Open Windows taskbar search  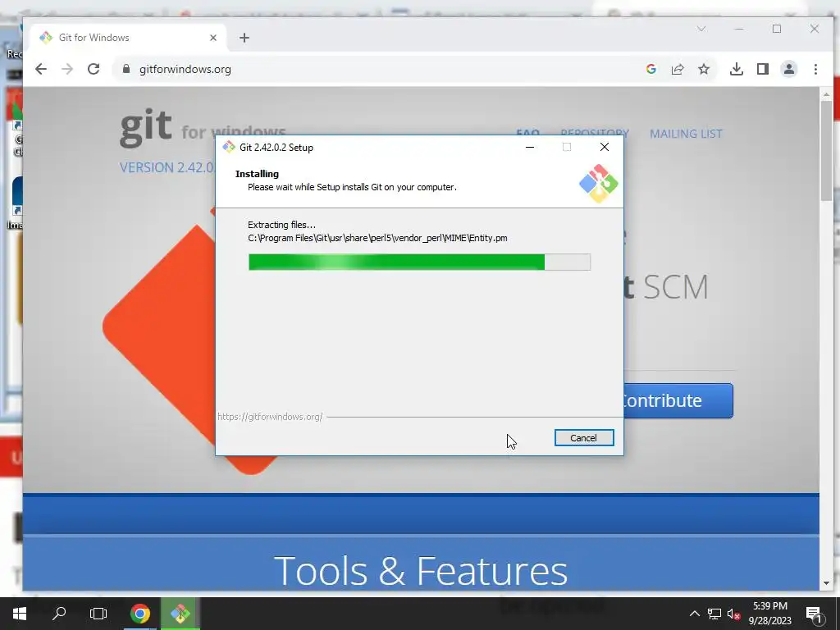59,614
